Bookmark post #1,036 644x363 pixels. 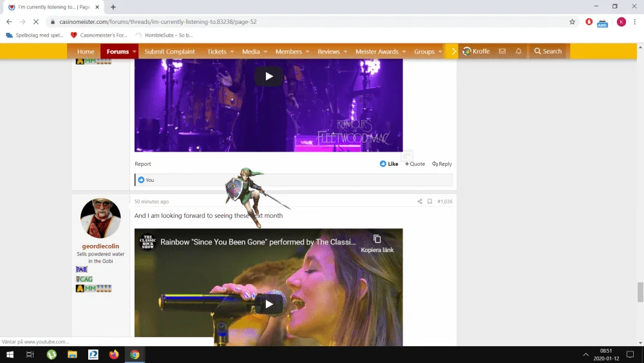[x=430, y=201]
